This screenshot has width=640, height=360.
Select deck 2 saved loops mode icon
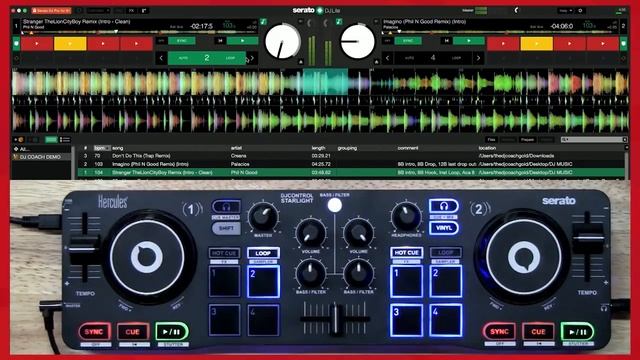(x=623, y=58)
